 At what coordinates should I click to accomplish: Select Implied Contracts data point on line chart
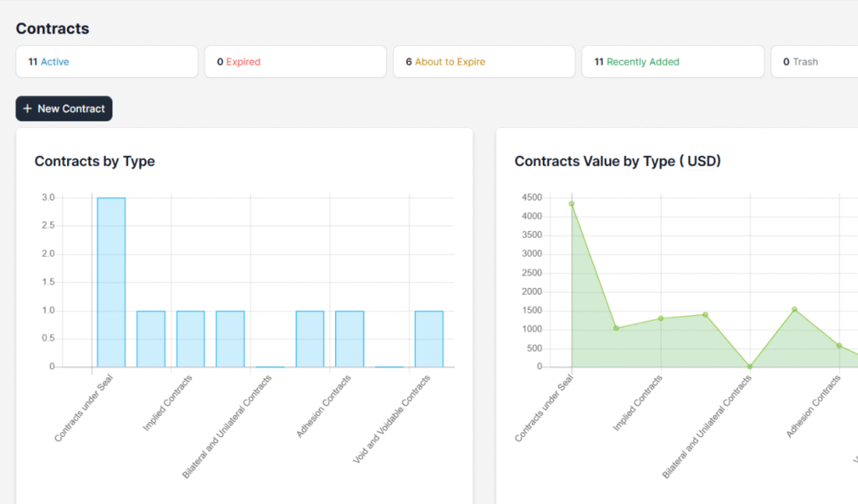(661, 318)
